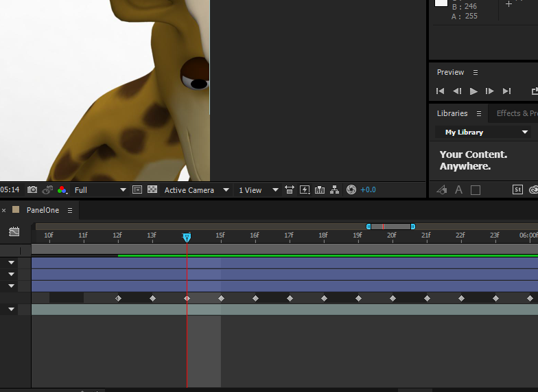This screenshot has height=392, width=538.
Task: Click the blue current time indicator handle
Action: pyautogui.click(x=187, y=238)
